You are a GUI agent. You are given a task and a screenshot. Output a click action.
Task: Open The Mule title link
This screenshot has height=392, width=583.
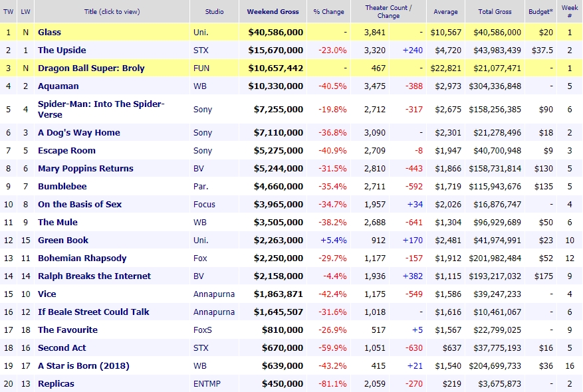58,222
